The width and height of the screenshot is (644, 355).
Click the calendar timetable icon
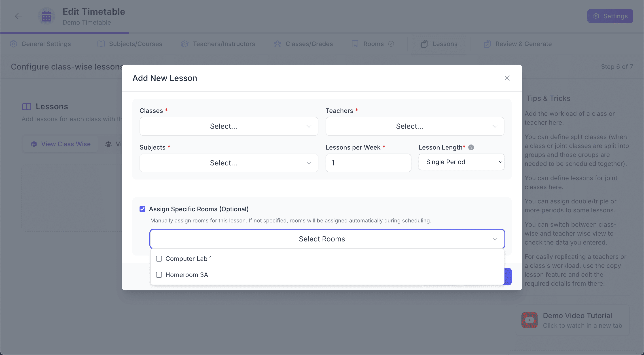pyautogui.click(x=47, y=16)
